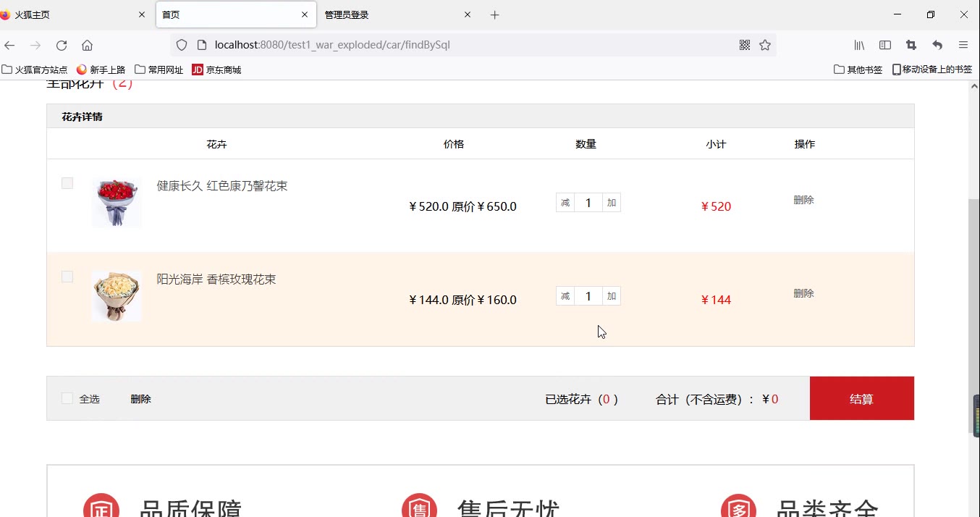Image resolution: width=980 pixels, height=517 pixels.
Task: Bookmark this page with the star icon
Action: point(765,45)
